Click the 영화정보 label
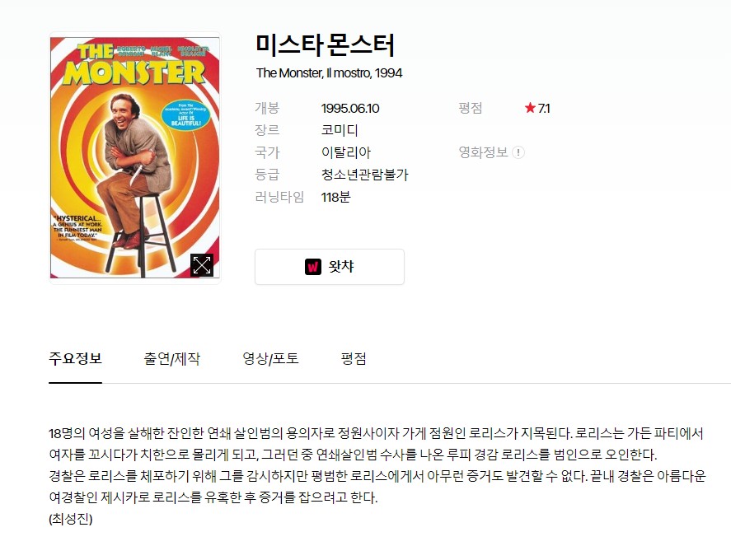The height and width of the screenshot is (560, 731). point(483,152)
